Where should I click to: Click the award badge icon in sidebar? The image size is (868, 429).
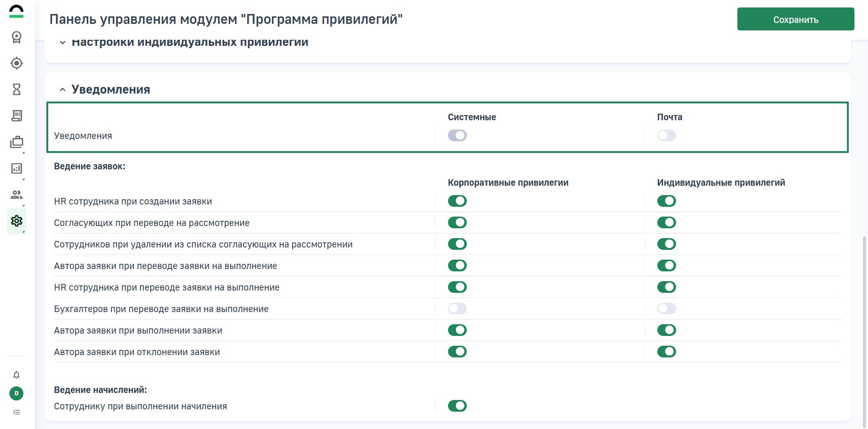(x=16, y=37)
